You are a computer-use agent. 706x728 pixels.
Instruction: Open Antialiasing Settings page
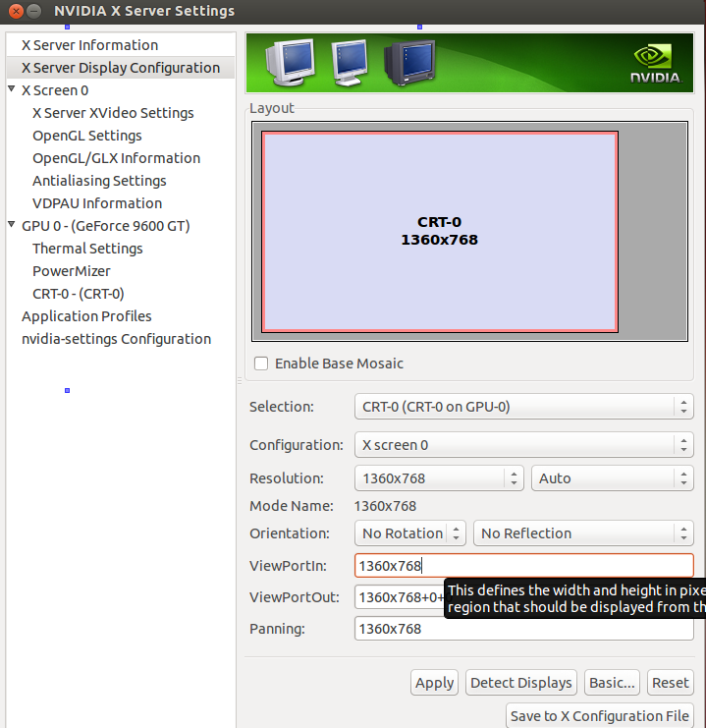pyautogui.click(x=99, y=181)
